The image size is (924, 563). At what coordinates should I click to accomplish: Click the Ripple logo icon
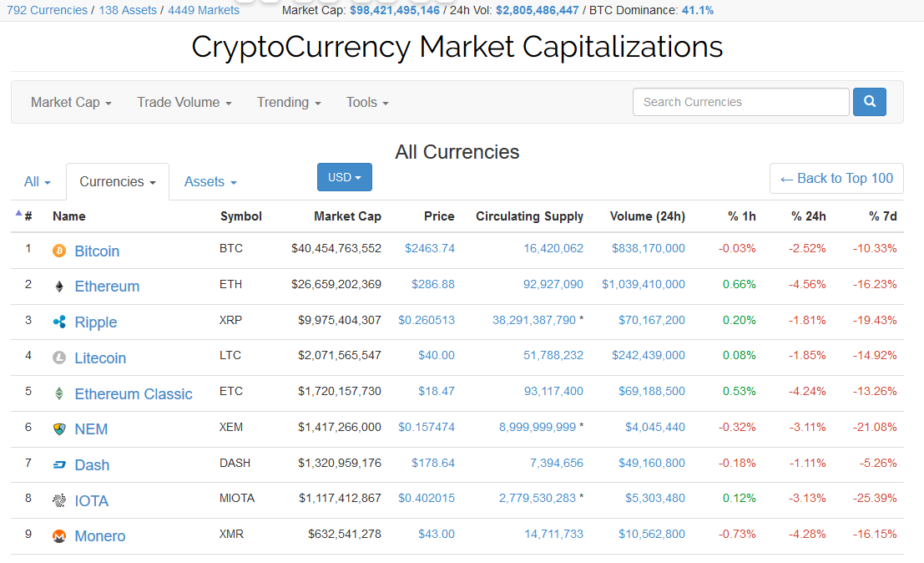pyautogui.click(x=59, y=322)
